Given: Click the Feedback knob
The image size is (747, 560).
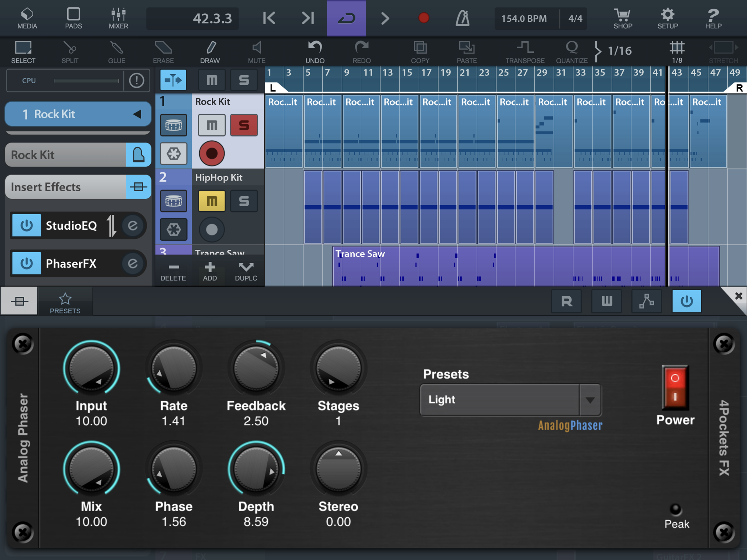Looking at the screenshot, I should point(256,368).
